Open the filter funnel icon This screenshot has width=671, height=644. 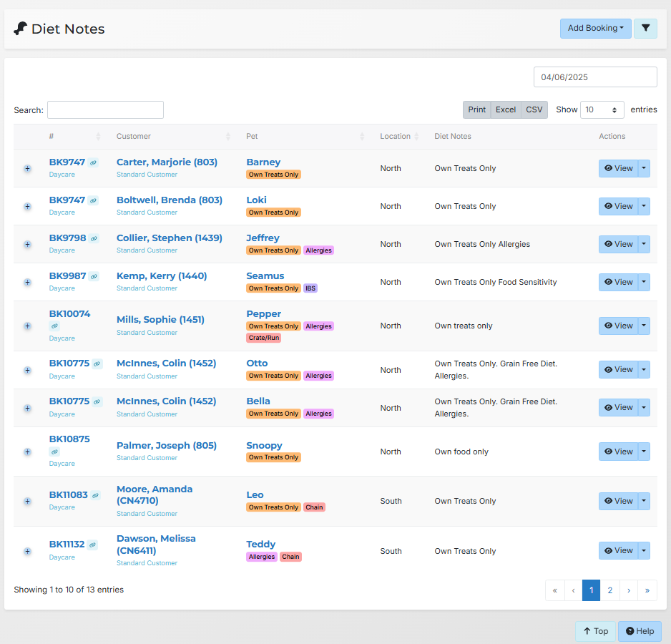pos(645,29)
